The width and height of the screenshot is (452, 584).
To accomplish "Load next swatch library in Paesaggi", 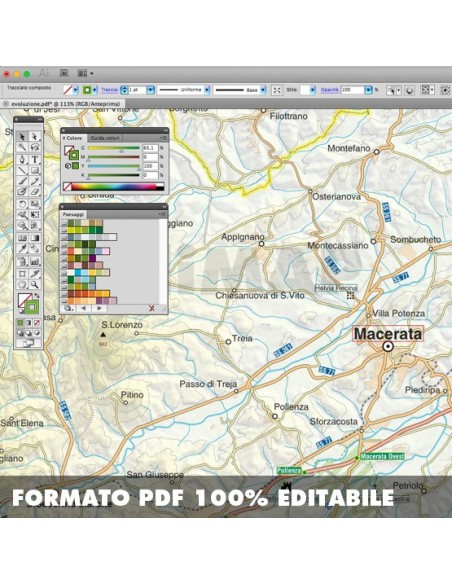I will point(99,308).
